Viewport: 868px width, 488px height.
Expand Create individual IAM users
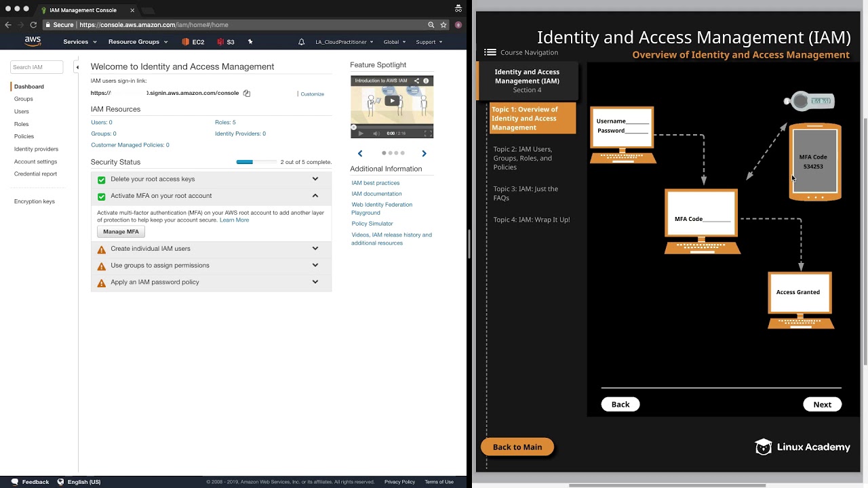[315, 249]
